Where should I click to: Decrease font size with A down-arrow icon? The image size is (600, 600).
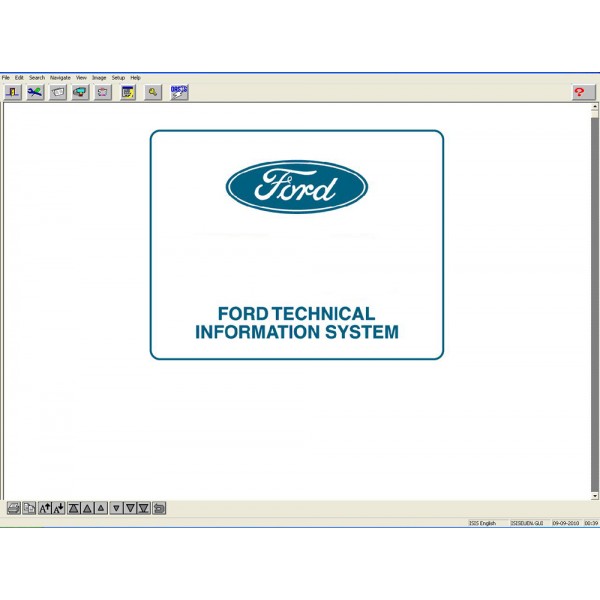click(x=59, y=508)
